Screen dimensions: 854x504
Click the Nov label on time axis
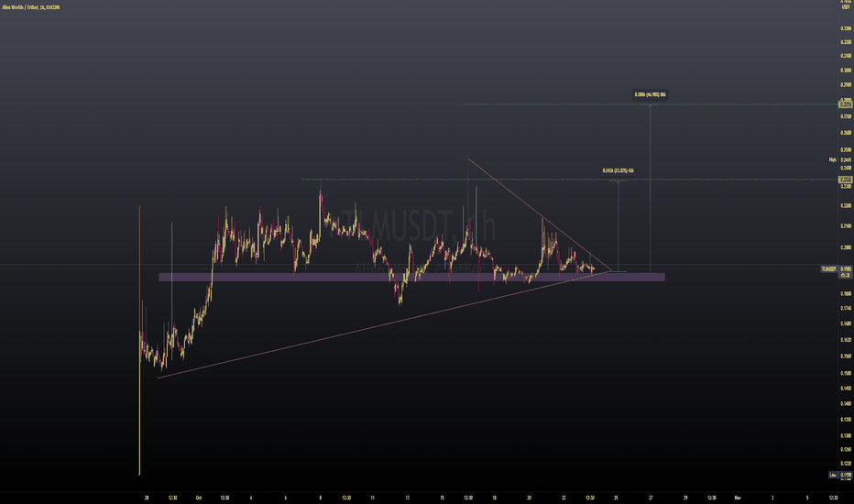click(x=738, y=498)
